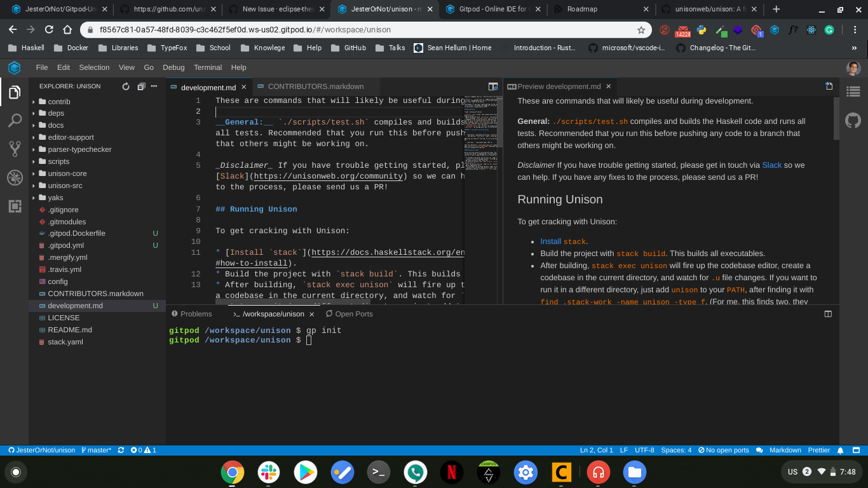The image size is (868, 488).
Task: Follow the Slack link in the preview
Action: click(771, 165)
